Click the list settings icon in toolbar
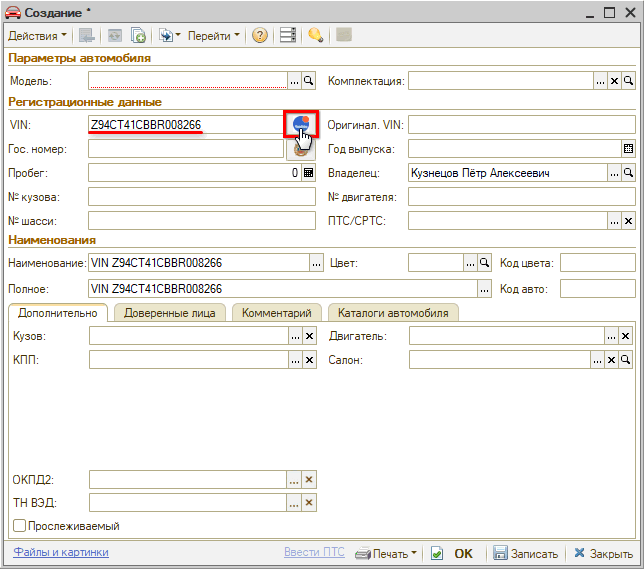Image resolution: width=644 pixels, height=569 pixels. [x=288, y=35]
